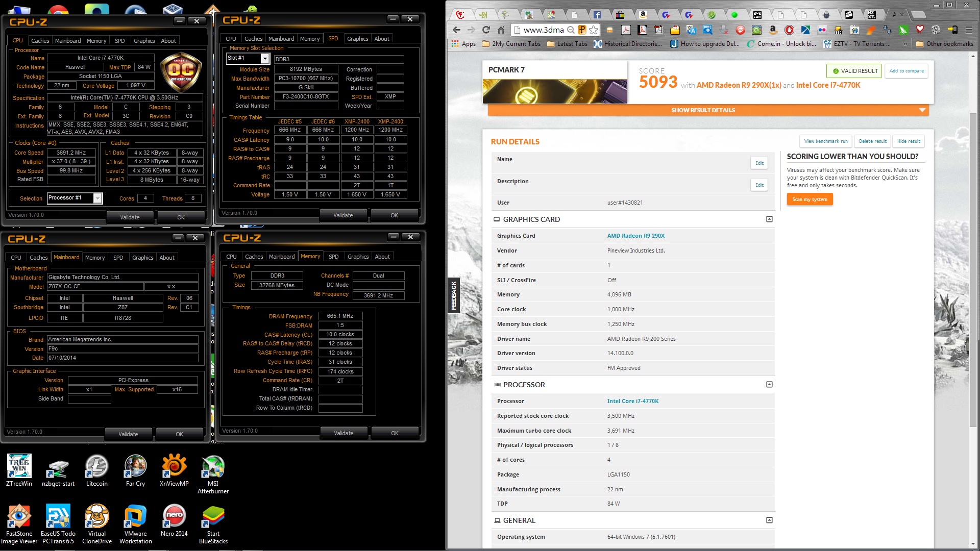Open the 2My Current Tabs bookmark folder
Screen dimensions: 980x551
pos(511,44)
